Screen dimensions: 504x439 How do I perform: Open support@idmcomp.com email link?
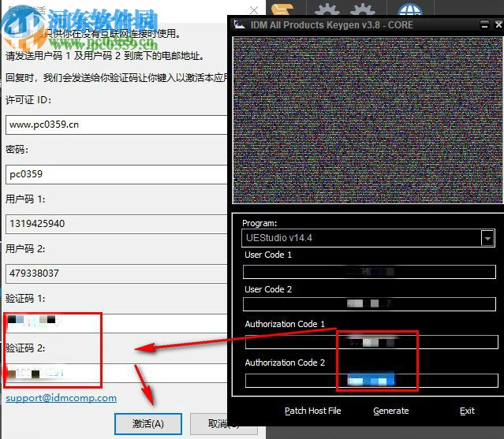[61, 398]
